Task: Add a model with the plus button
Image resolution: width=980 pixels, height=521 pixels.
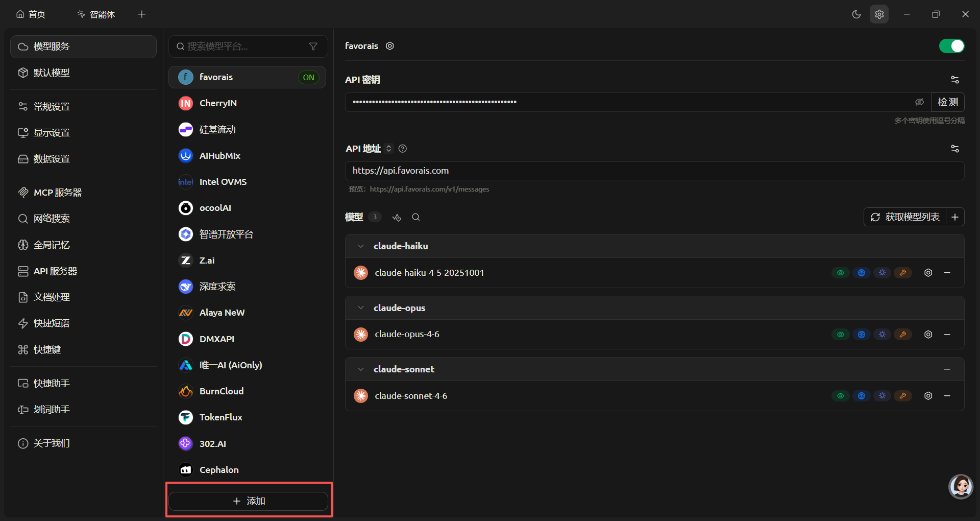Action: coord(955,217)
